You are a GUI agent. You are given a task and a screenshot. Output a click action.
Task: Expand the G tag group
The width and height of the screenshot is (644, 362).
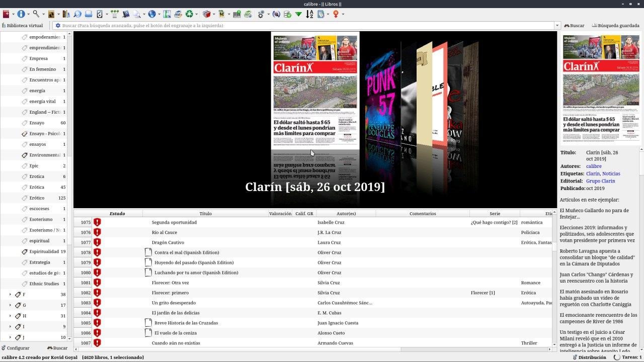point(10,305)
